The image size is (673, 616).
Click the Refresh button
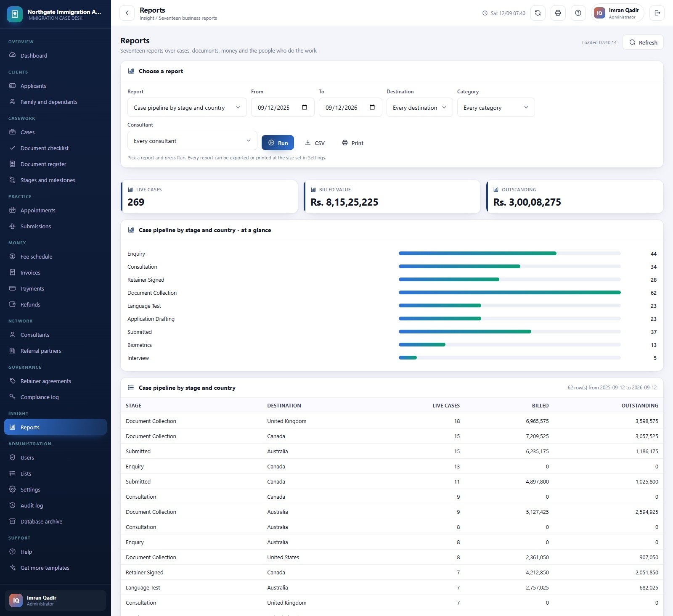(643, 42)
